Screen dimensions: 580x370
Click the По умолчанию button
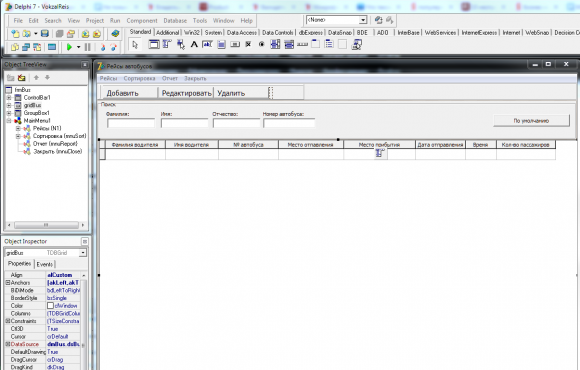pyautogui.click(x=531, y=121)
